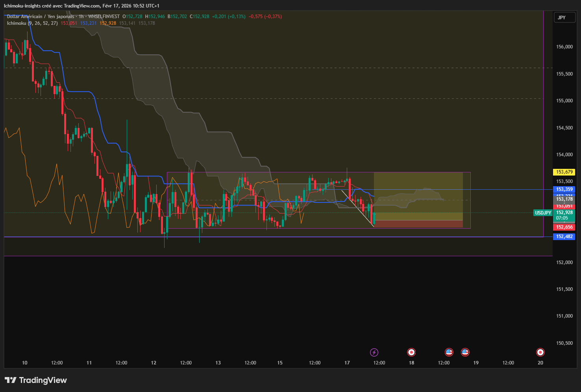581x392 pixels.
Task: Click the purple lightning bolt event icon
Action: (374, 352)
